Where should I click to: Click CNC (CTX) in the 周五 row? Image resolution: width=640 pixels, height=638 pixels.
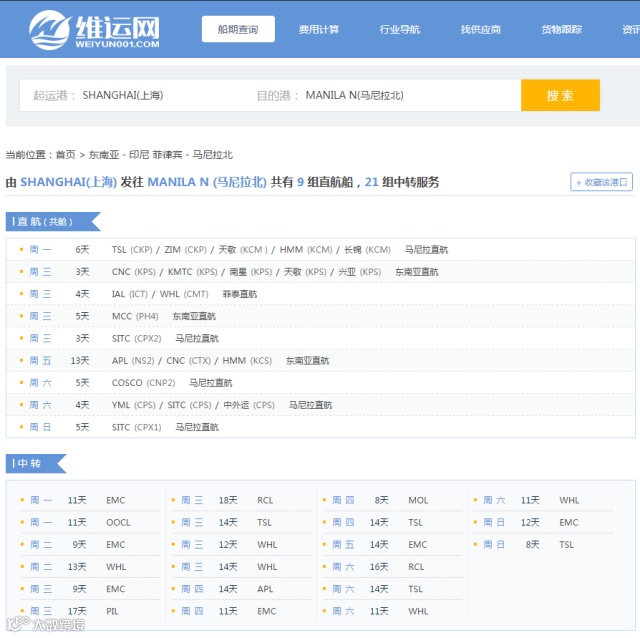coord(189,361)
